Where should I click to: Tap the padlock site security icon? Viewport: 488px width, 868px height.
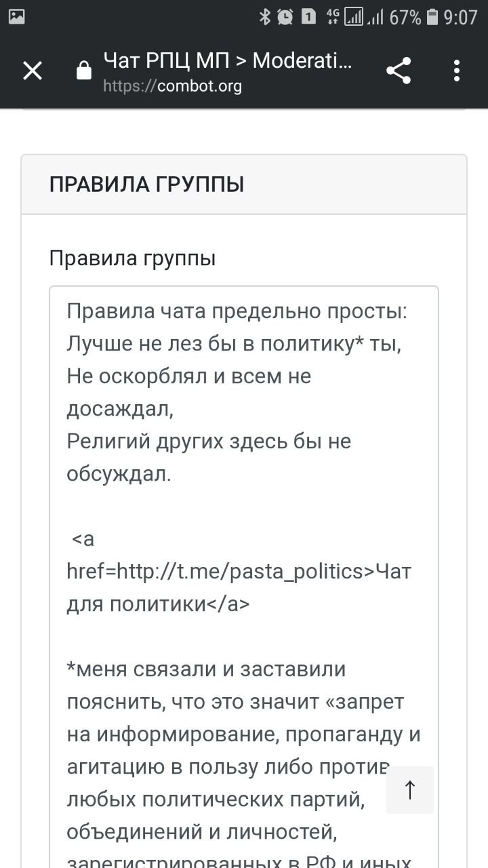point(84,71)
